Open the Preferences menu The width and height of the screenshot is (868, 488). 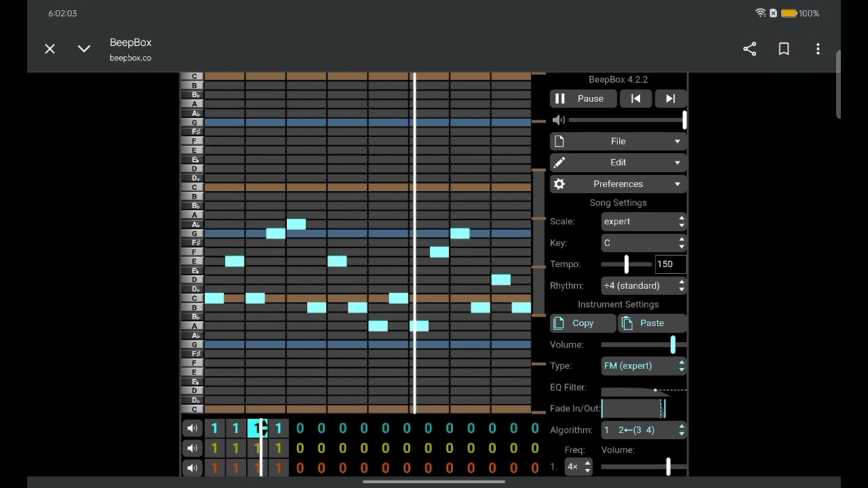618,184
